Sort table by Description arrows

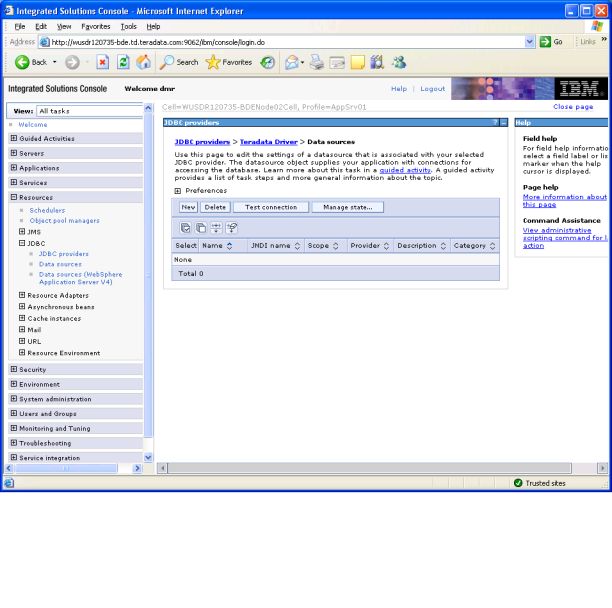pos(443,246)
